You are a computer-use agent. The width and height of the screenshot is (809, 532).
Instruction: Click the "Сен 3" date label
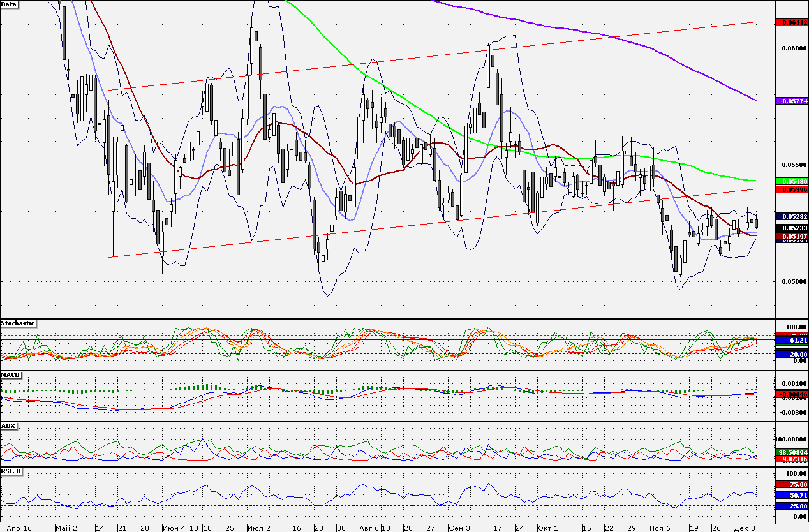pos(459,528)
